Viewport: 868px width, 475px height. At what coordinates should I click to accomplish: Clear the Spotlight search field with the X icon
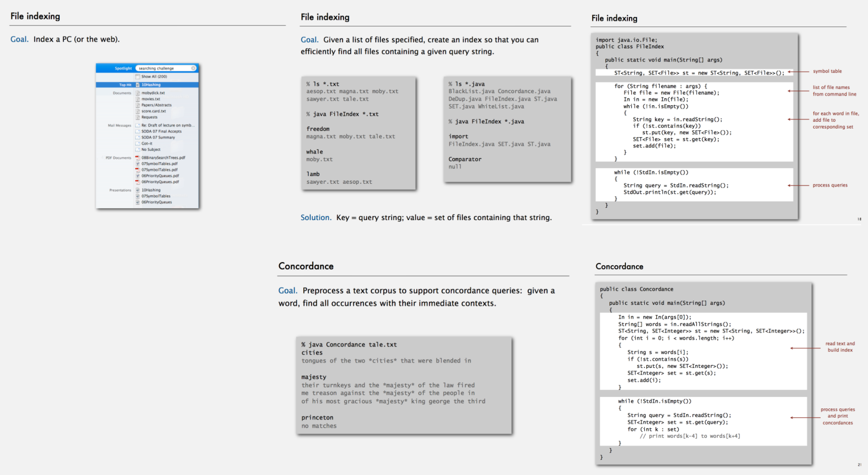click(193, 68)
